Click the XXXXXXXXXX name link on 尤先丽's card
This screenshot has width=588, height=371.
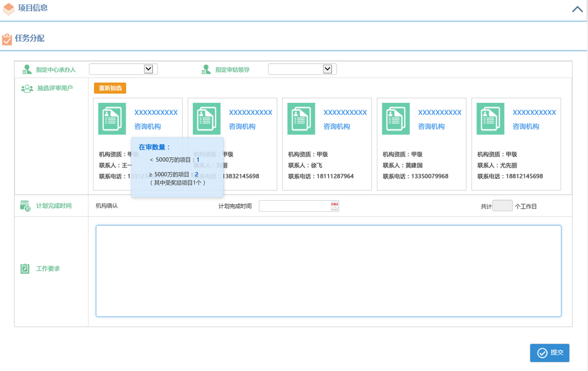click(534, 113)
